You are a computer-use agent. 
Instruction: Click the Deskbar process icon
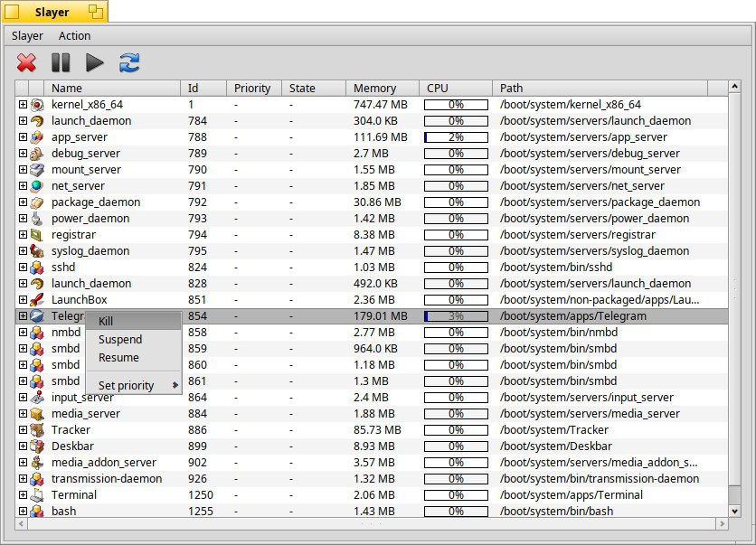[x=37, y=446]
